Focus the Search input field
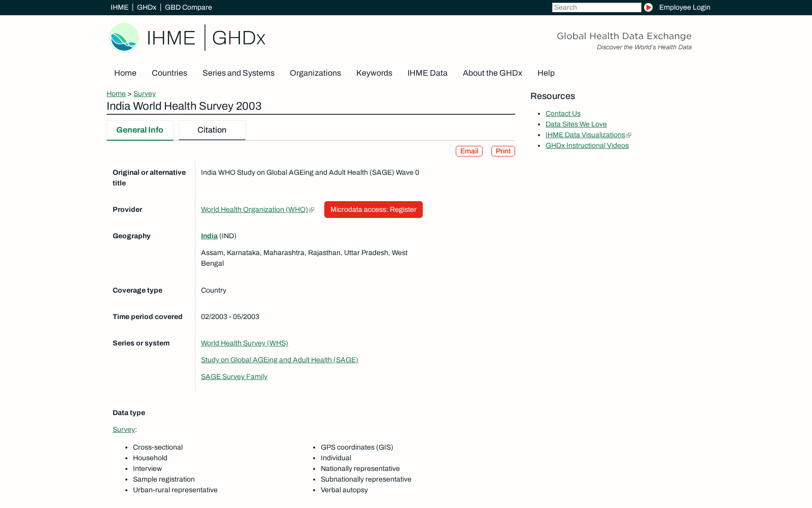 pyautogui.click(x=596, y=7)
